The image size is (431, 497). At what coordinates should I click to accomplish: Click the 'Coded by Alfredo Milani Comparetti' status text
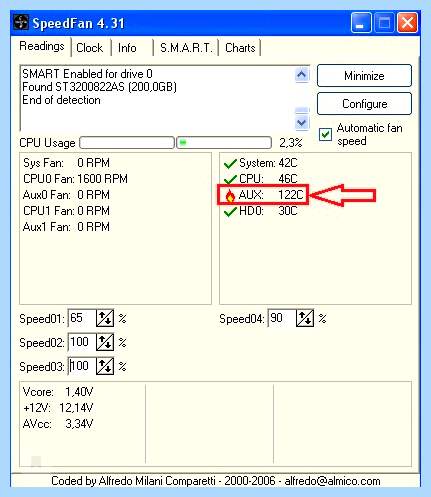click(133, 481)
